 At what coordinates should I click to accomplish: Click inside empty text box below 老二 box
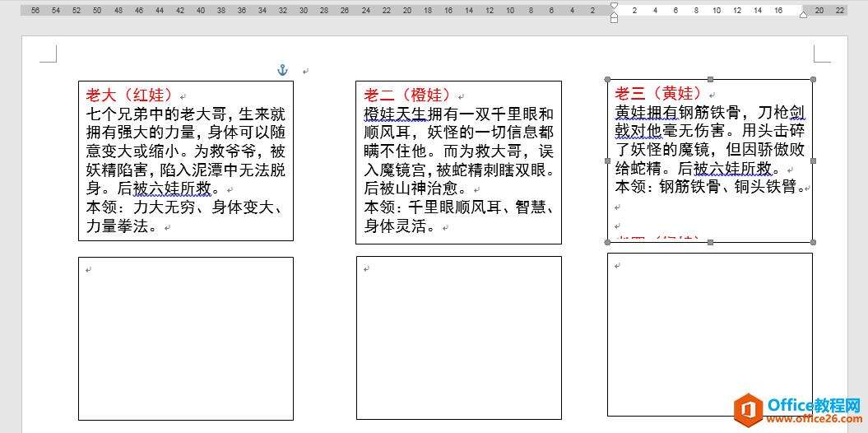(x=458, y=338)
